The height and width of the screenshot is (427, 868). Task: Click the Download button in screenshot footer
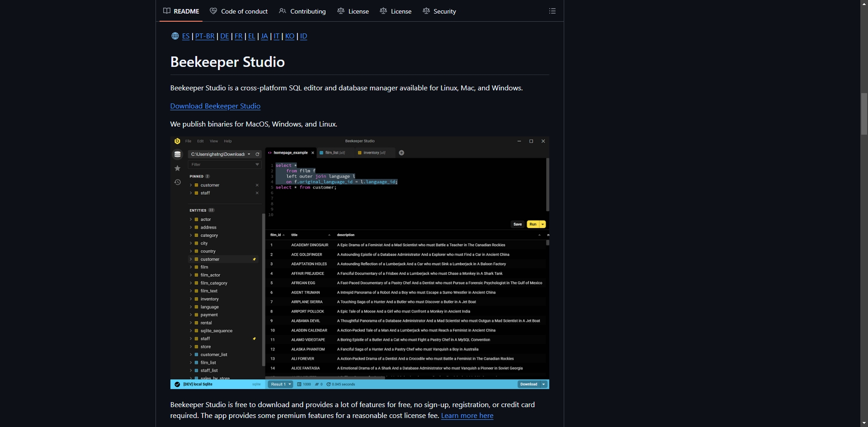[528, 385]
